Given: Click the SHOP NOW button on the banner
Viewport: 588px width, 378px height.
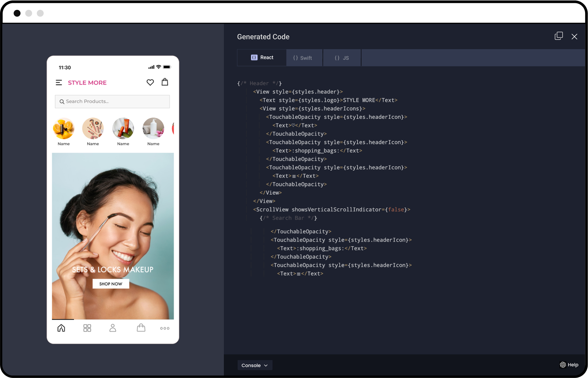Looking at the screenshot, I should (111, 284).
